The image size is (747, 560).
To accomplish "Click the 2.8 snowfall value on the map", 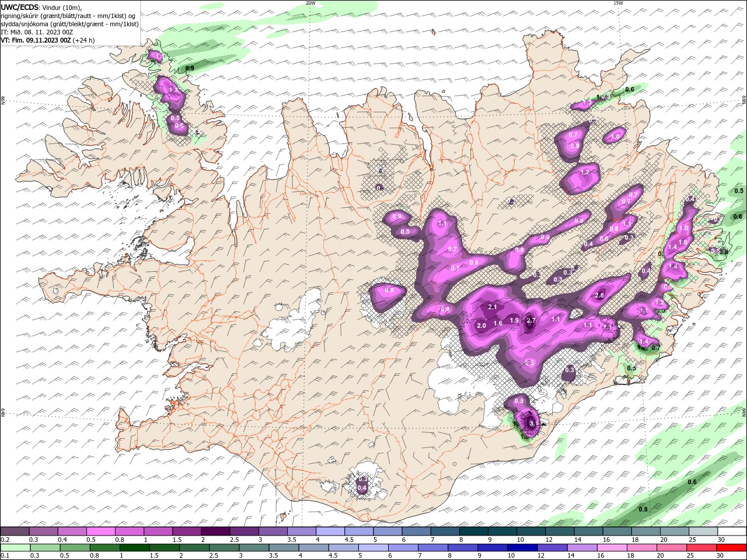I will (x=599, y=296).
